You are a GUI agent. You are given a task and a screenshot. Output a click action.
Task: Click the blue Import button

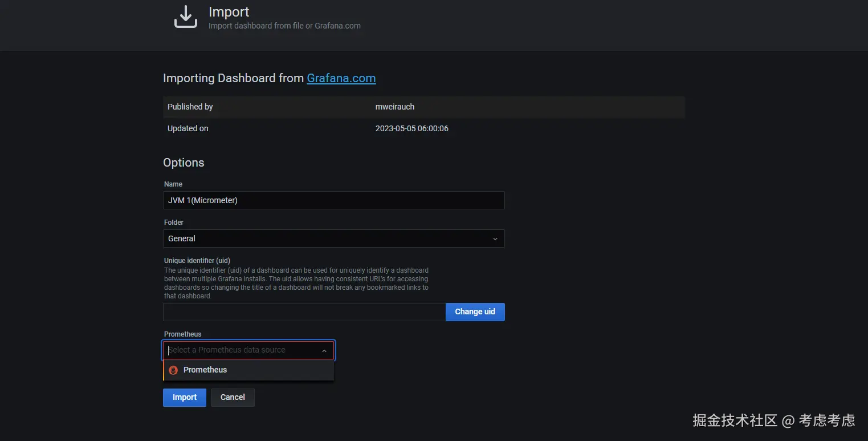(185, 398)
